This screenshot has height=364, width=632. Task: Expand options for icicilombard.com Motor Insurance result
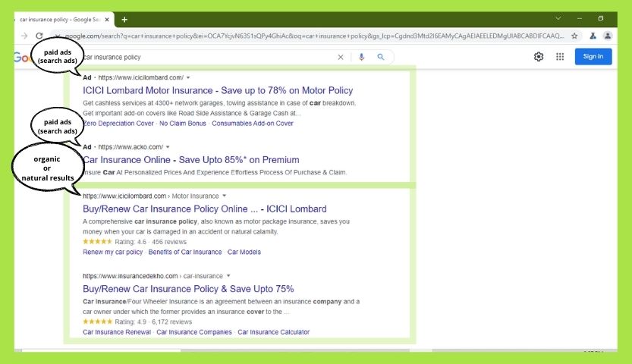coord(224,196)
